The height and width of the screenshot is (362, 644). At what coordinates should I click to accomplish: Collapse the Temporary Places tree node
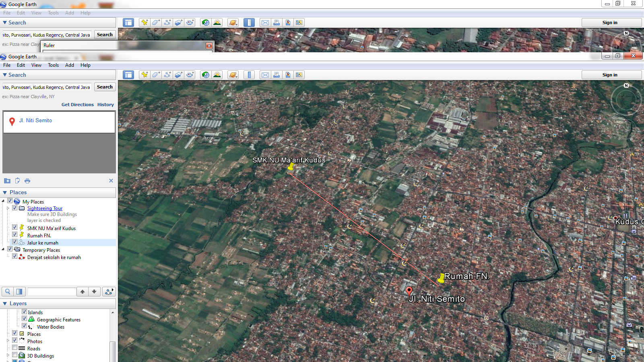coord(3,249)
